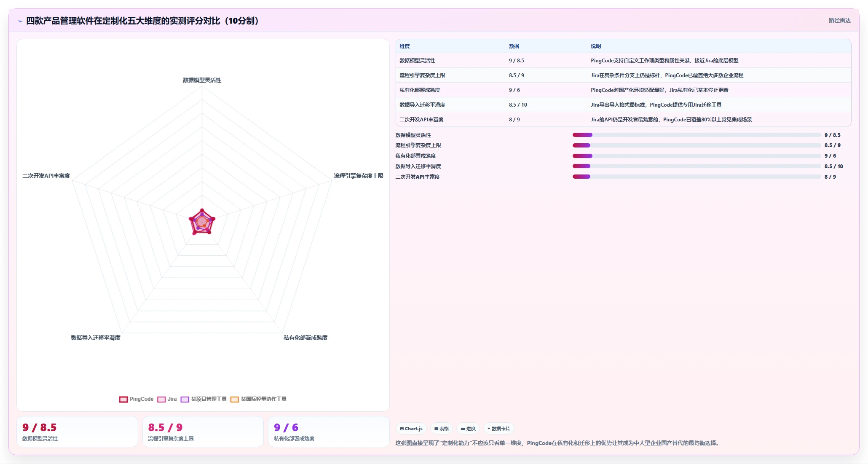Select the 数据 column header
The width and height of the screenshot is (868, 464).
point(514,46)
